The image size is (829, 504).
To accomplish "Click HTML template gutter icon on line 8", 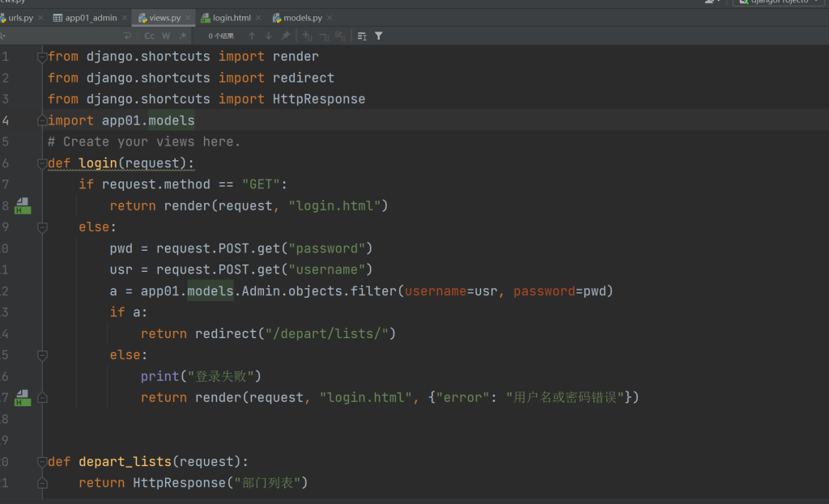I will [x=23, y=205].
